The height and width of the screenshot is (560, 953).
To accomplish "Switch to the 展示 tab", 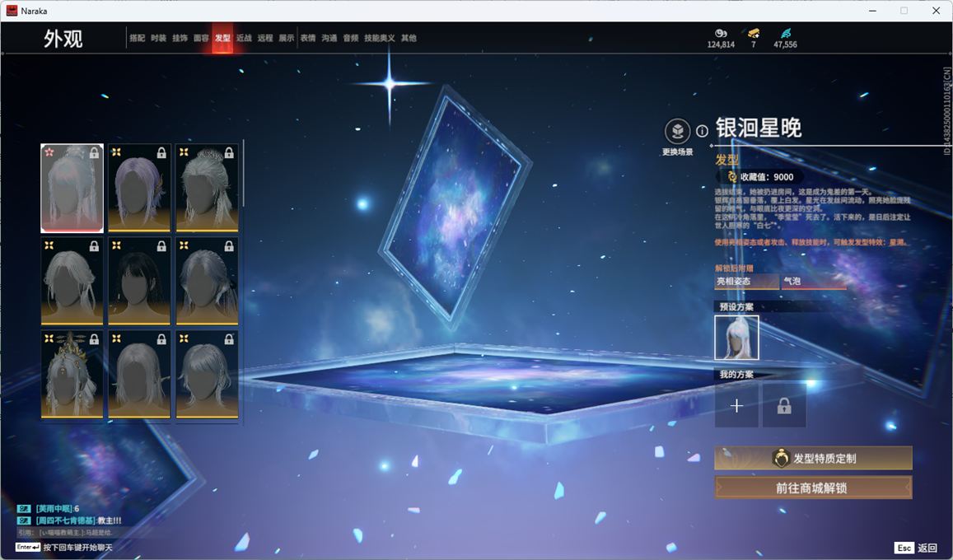I will 287,38.
